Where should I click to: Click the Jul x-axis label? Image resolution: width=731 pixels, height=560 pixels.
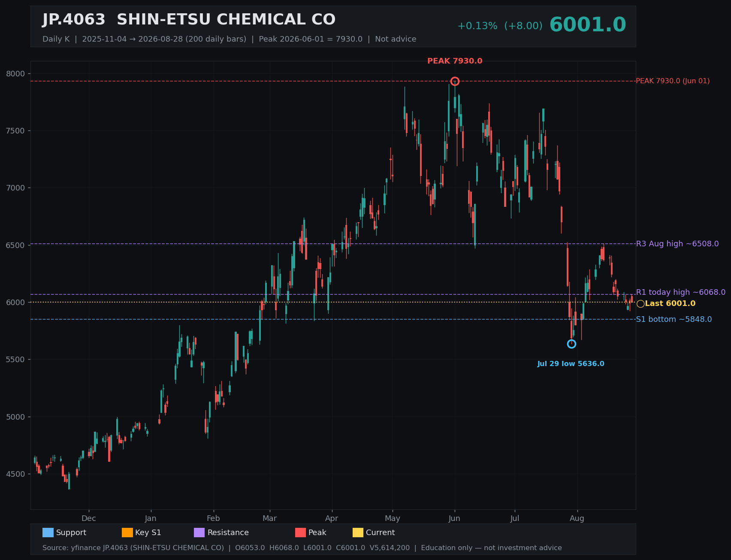point(515,518)
